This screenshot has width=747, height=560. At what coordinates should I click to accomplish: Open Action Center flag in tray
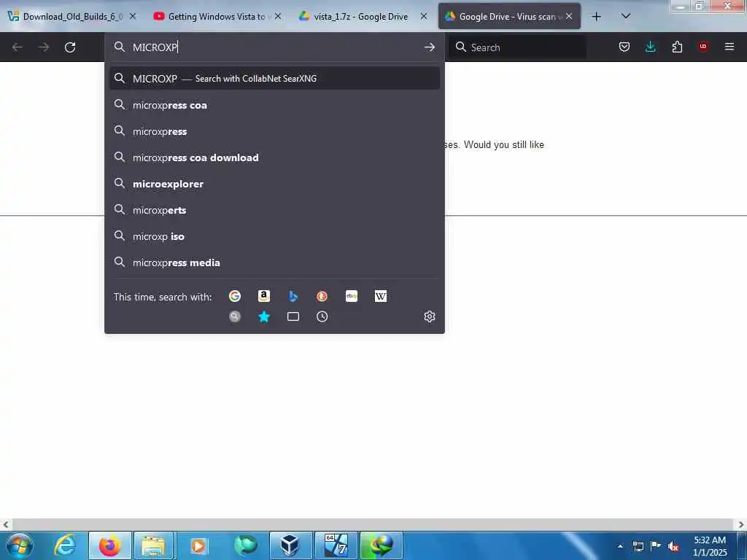(x=656, y=546)
